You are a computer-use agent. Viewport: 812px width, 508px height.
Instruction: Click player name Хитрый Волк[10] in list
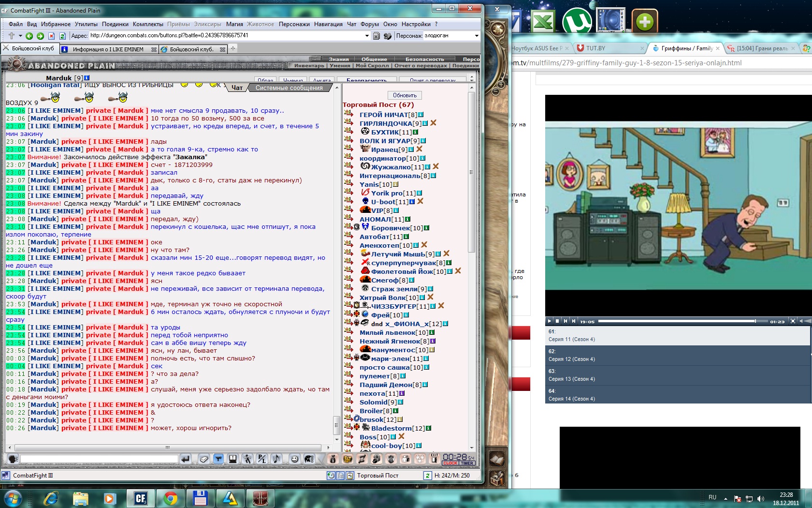pos(389,298)
